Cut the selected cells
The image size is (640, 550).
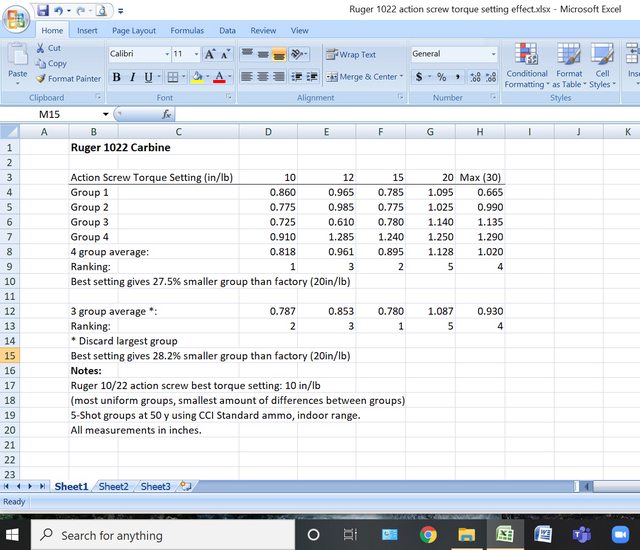pos(49,48)
